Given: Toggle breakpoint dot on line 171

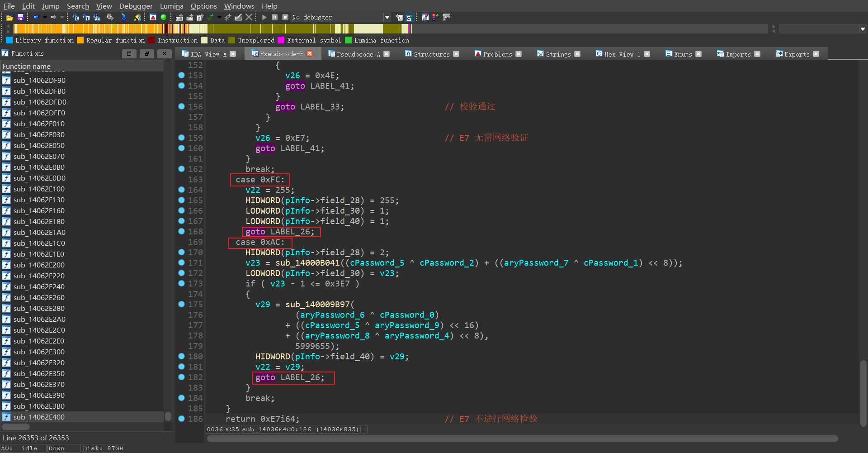Looking at the screenshot, I should (181, 263).
